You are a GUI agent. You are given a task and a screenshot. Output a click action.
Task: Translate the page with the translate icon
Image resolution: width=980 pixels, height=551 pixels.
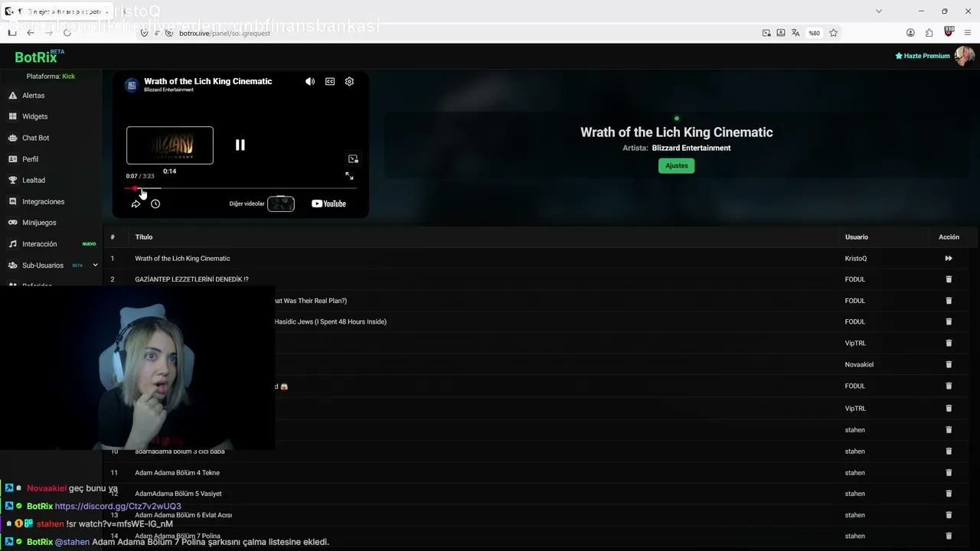[x=795, y=33]
